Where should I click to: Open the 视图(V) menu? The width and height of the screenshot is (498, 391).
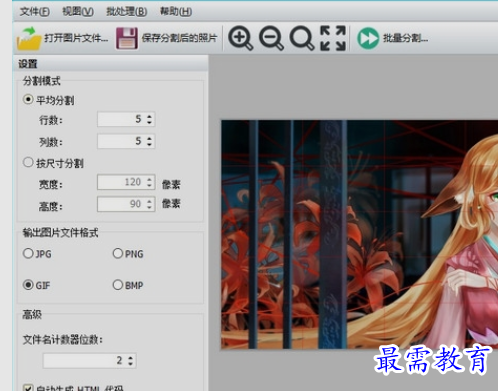tap(78, 12)
